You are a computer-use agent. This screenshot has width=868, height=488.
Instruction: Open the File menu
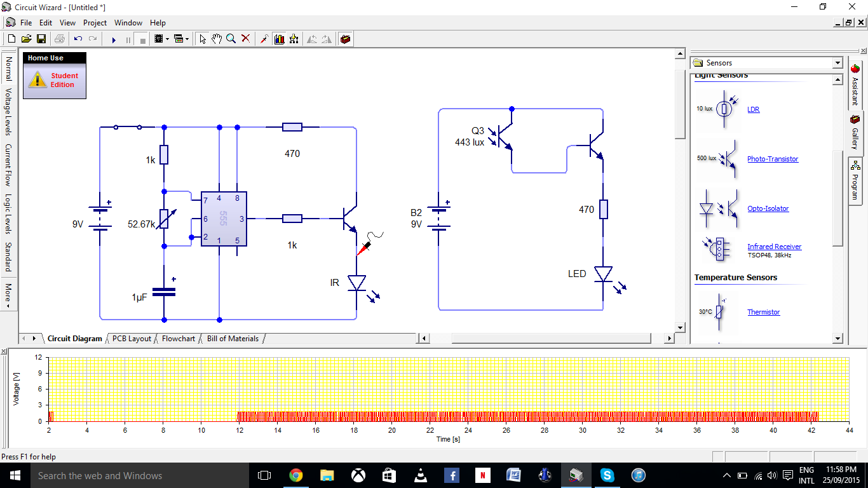(26, 22)
